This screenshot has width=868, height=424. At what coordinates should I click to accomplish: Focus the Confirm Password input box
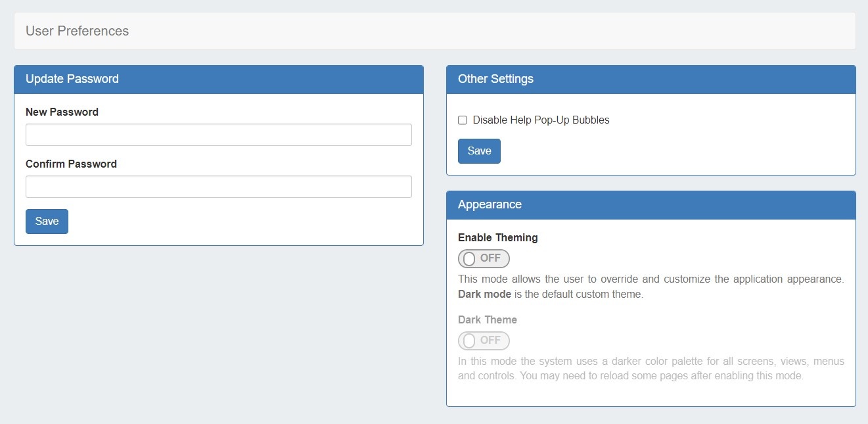coord(218,187)
